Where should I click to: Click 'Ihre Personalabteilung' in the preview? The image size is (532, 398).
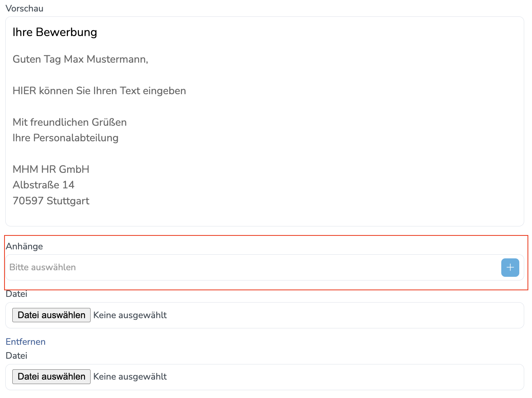pyautogui.click(x=66, y=138)
